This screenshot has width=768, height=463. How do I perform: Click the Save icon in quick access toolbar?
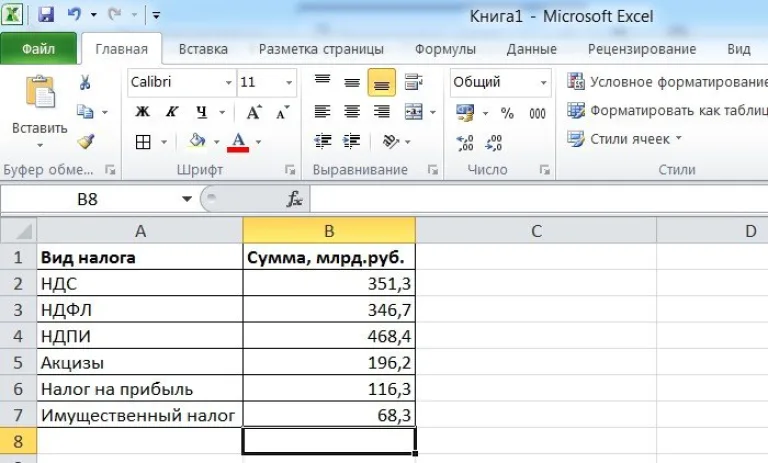[x=46, y=15]
